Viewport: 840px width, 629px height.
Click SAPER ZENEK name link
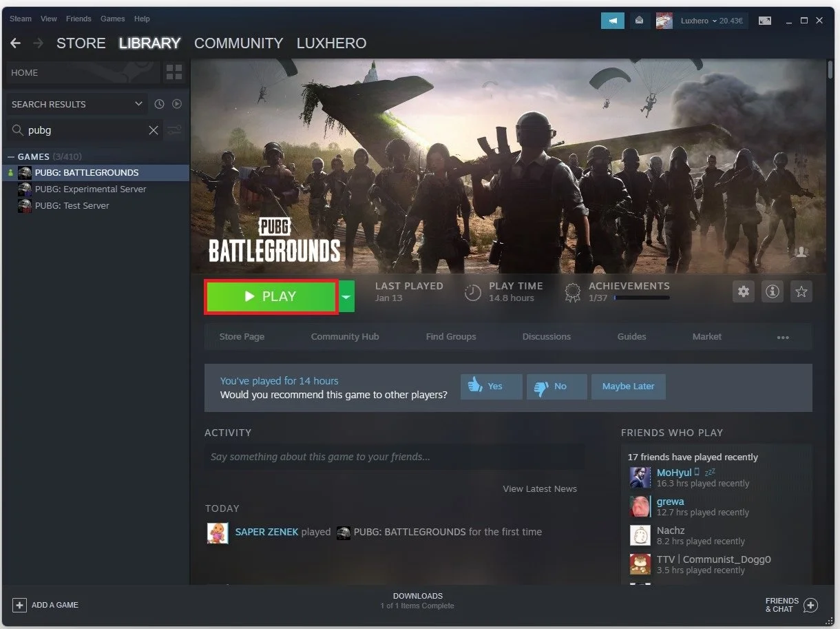click(x=266, y=532)
